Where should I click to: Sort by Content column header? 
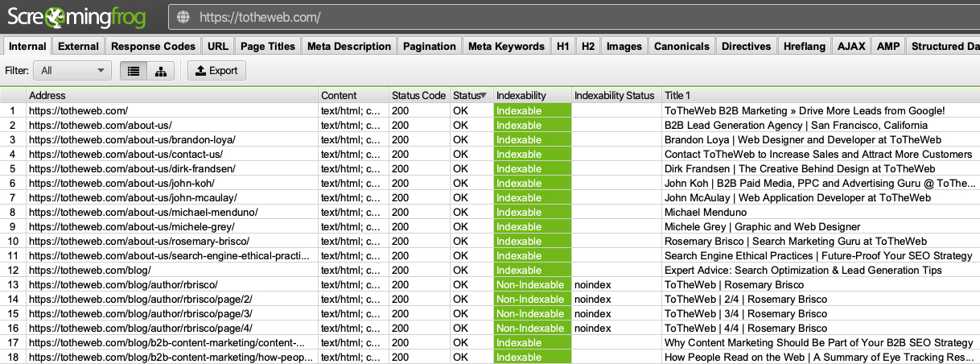pos(354,96)
